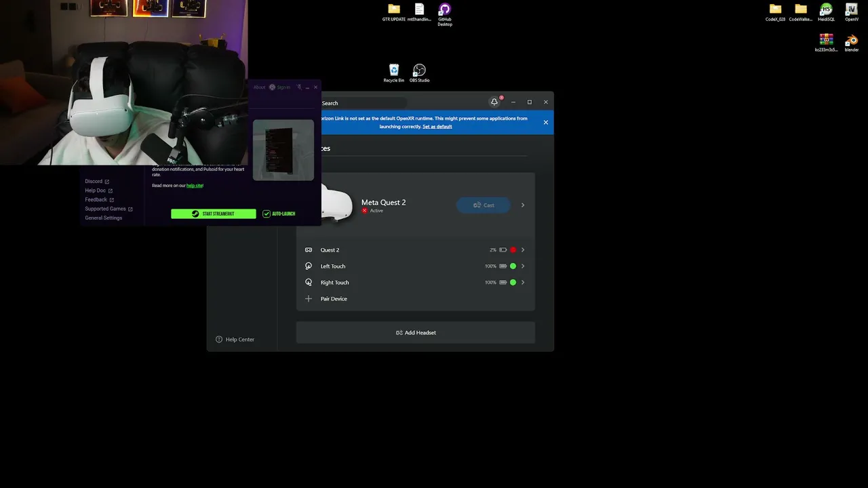This screenshot has width=868, height=488.
Task: Click the Right Touch battery indicator icon
Action: tap(502, 283)
